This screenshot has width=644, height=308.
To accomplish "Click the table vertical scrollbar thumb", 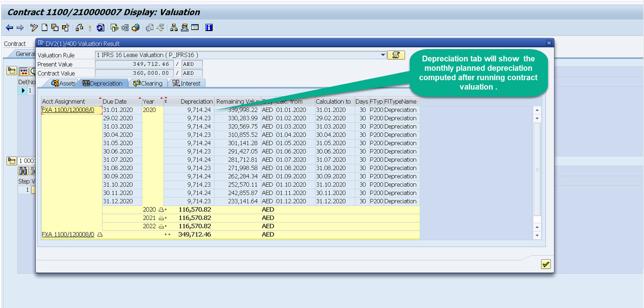I will (537, 170).
